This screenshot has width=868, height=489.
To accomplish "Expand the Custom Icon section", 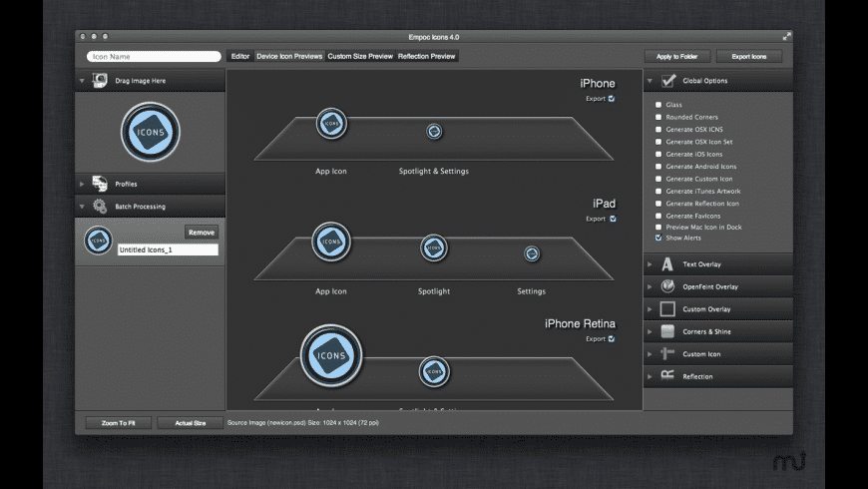I will point(651,354).
